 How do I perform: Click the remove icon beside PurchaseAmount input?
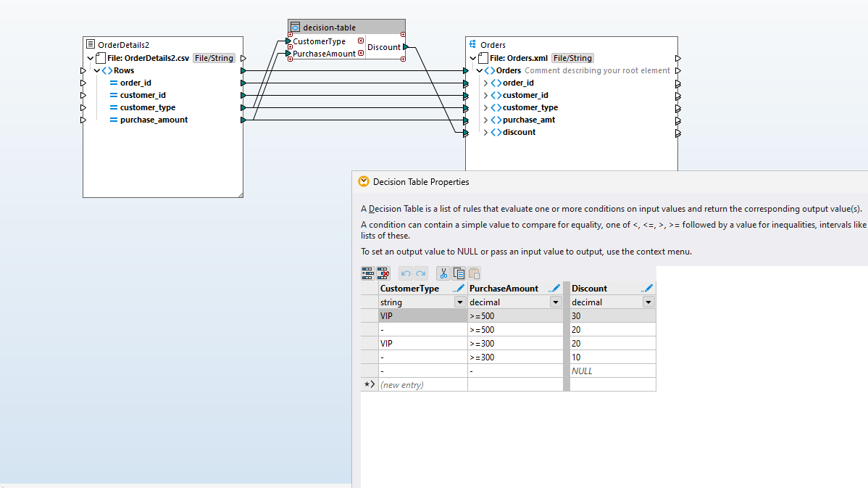[360, 53]
